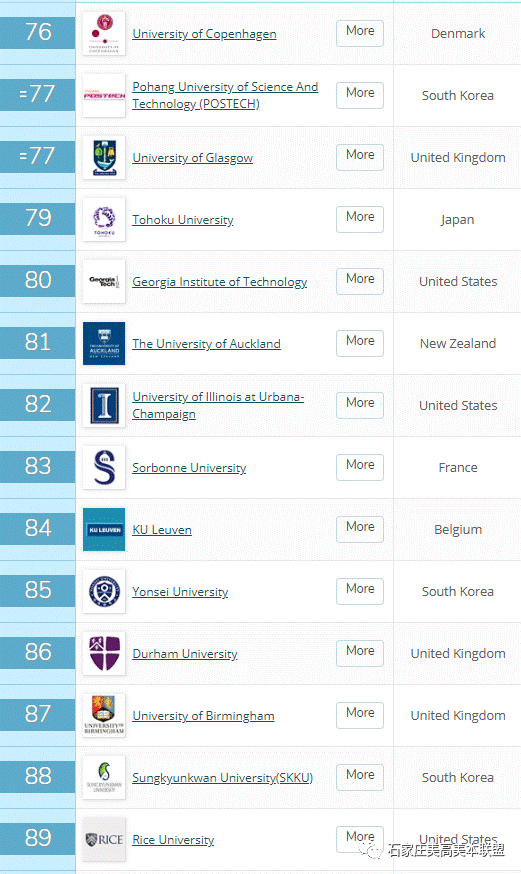Click the Tohoku University logo
521x874 pixels.
(x=104, y=220)
